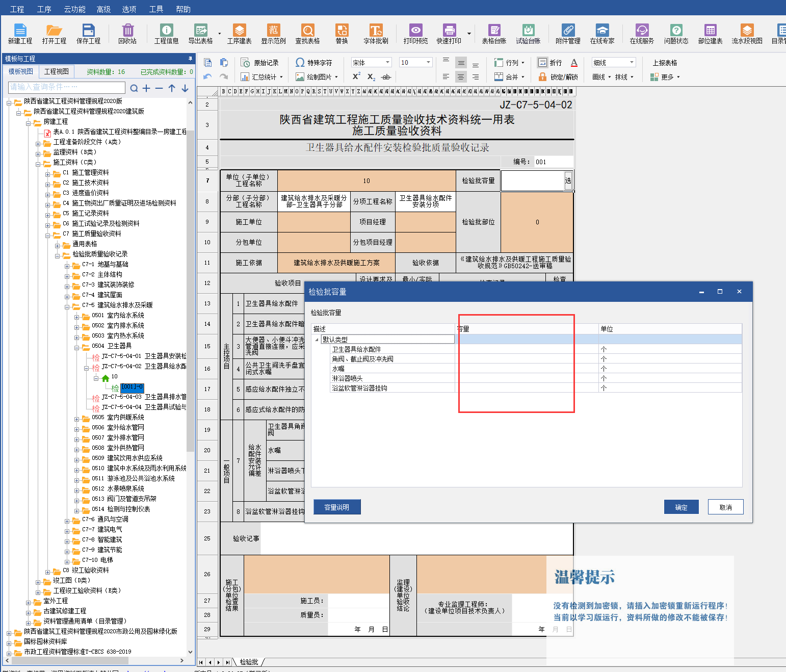Open 试验台账 icon

[x=528, y=34]
